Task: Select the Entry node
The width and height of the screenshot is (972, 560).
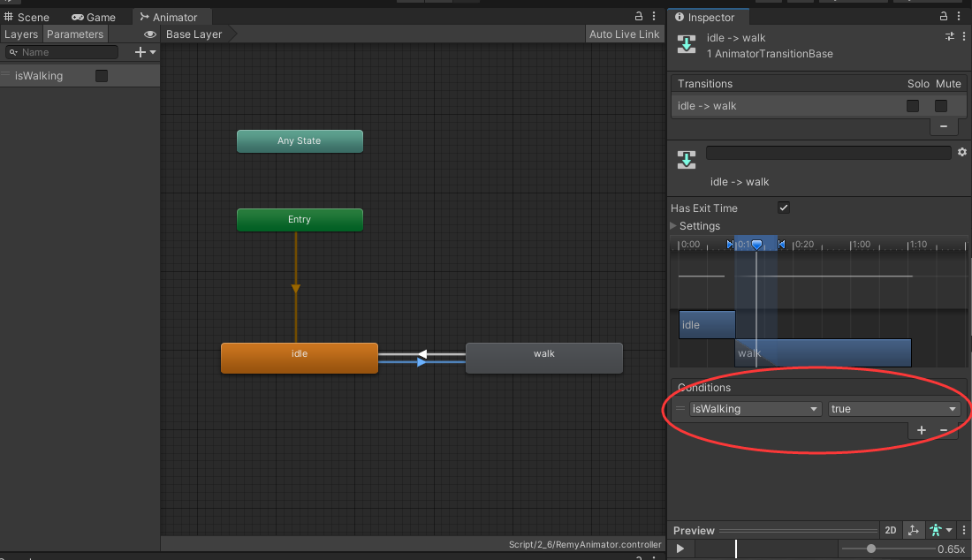Action: pos(300,219)
